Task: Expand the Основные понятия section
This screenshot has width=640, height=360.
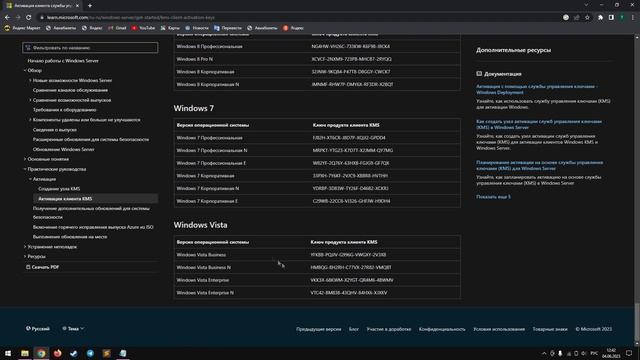Action: [x=25, y=159]
